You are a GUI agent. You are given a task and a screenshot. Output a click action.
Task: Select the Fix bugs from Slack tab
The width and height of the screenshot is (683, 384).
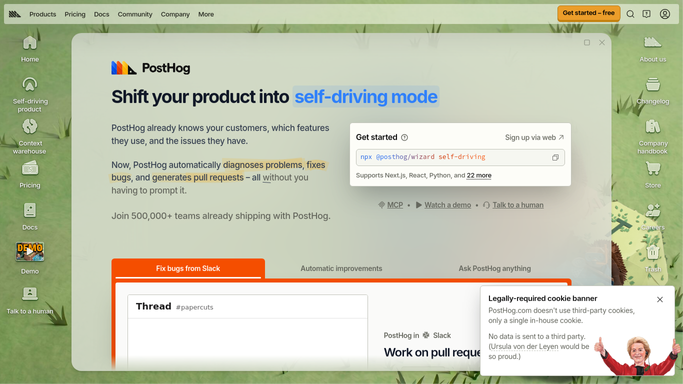[x=188, y=269]
